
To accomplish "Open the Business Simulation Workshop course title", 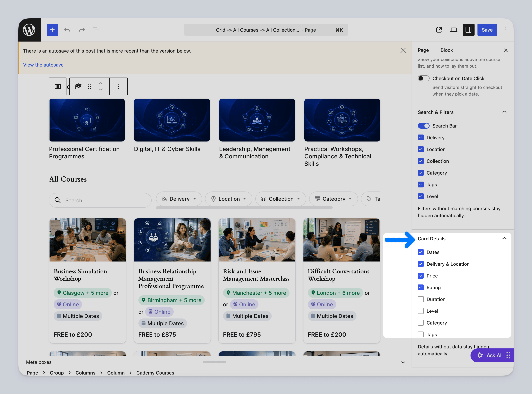I will pyautogui.click(x=81, y=275).
